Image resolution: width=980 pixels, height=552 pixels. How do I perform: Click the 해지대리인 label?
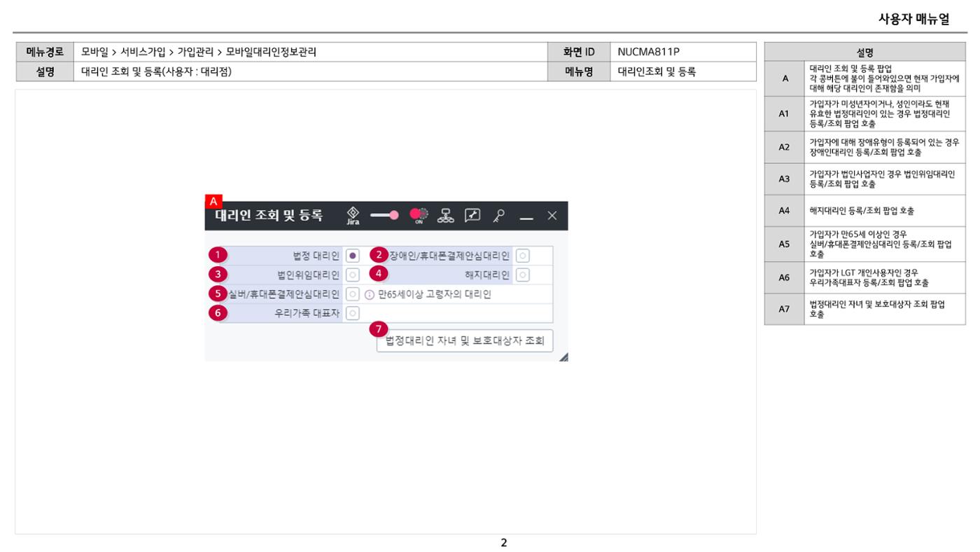point(487,275)
